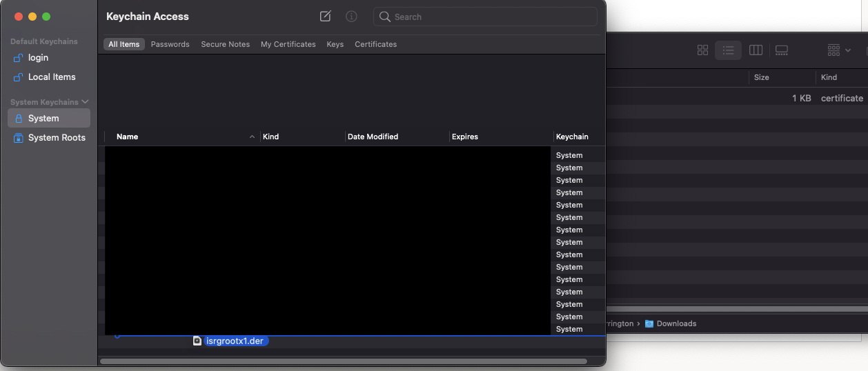
Task: Click the 1 KB size cell in Finder
Action: [x=801, y=99]
